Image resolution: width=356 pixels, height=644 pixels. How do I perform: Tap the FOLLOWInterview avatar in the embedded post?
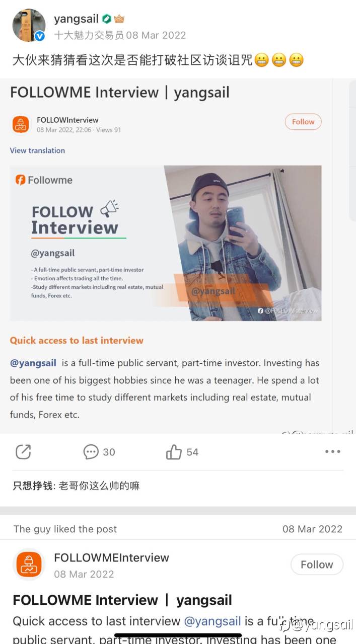point(21,125)
